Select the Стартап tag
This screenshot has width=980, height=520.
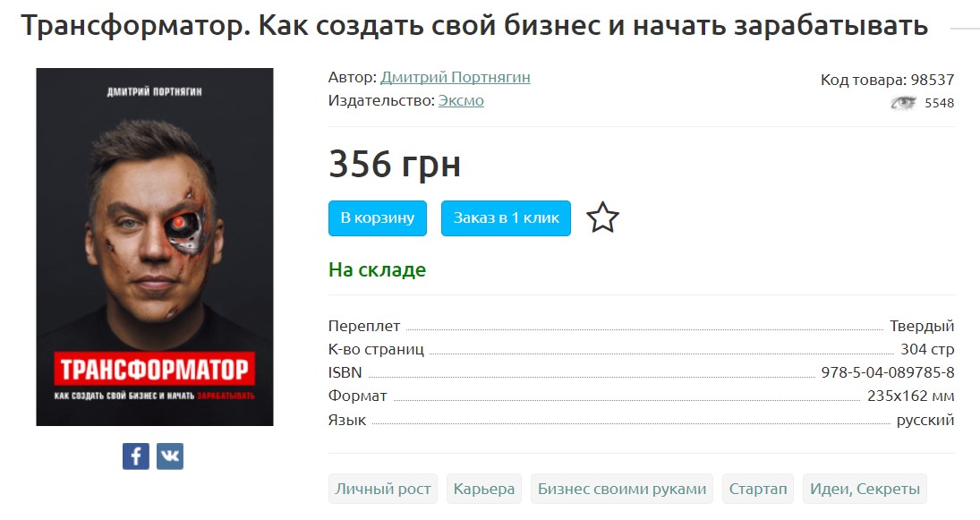pyautogui.click(x=757, y=489)
